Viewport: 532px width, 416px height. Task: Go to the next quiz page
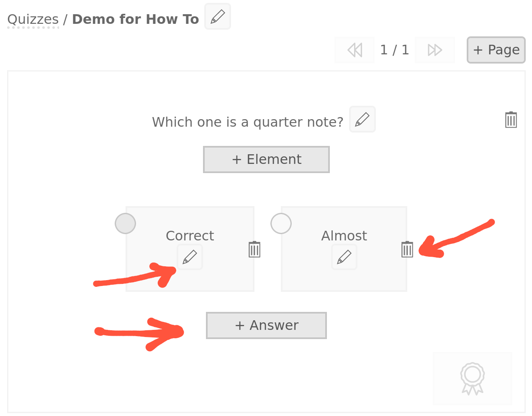coord(434,50)
